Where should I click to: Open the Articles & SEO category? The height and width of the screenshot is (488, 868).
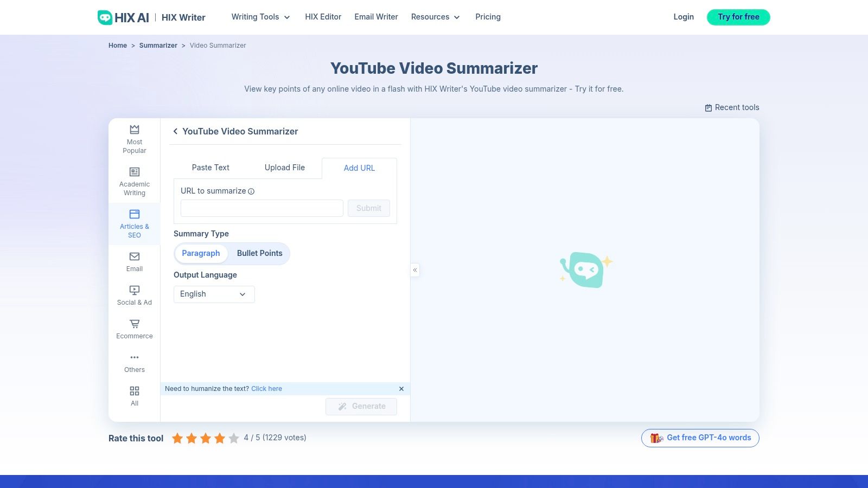pos(135,224)
